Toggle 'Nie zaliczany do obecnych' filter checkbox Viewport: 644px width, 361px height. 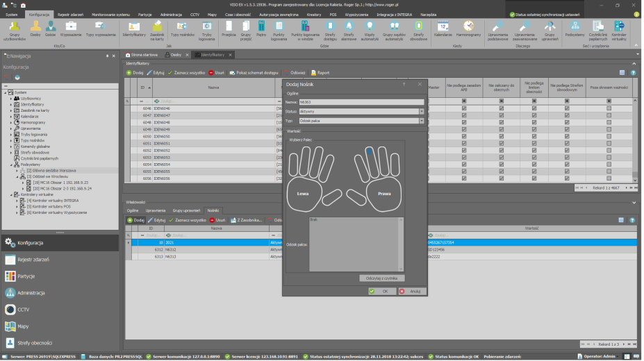pos(501,101)
